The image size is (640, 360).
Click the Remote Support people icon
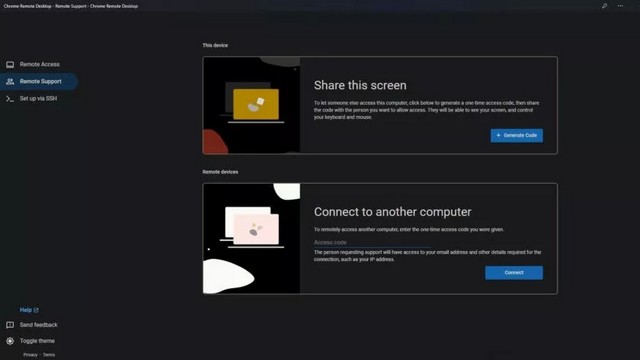(x=10, y=81)
